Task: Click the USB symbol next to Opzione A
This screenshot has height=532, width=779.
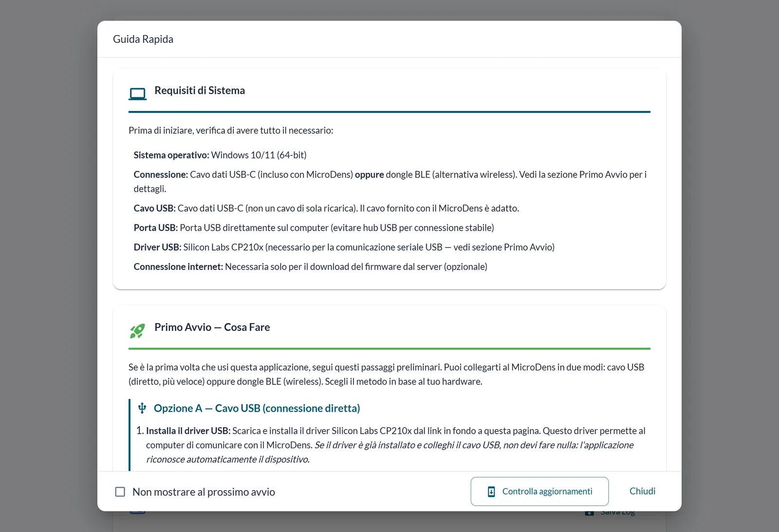Action: coord(142,408)
